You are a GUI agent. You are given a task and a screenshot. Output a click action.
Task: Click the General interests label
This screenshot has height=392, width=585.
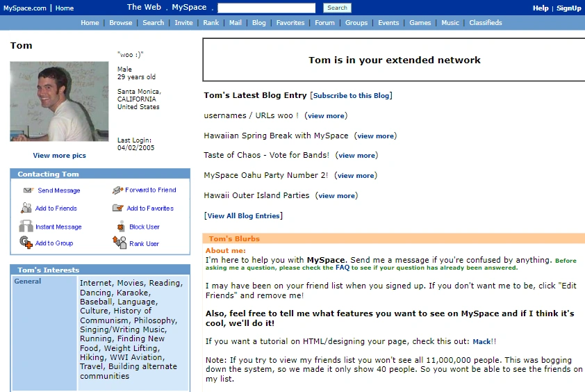point(28,281)
